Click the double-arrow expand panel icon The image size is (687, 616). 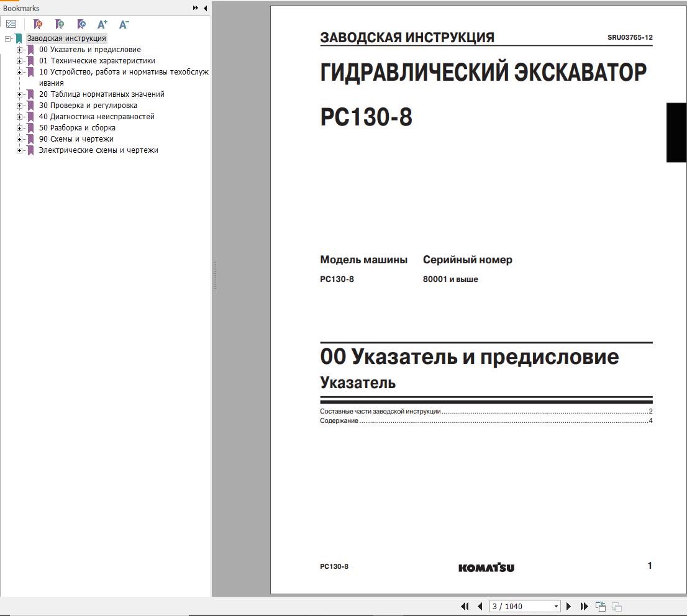(x=196, y=8)
